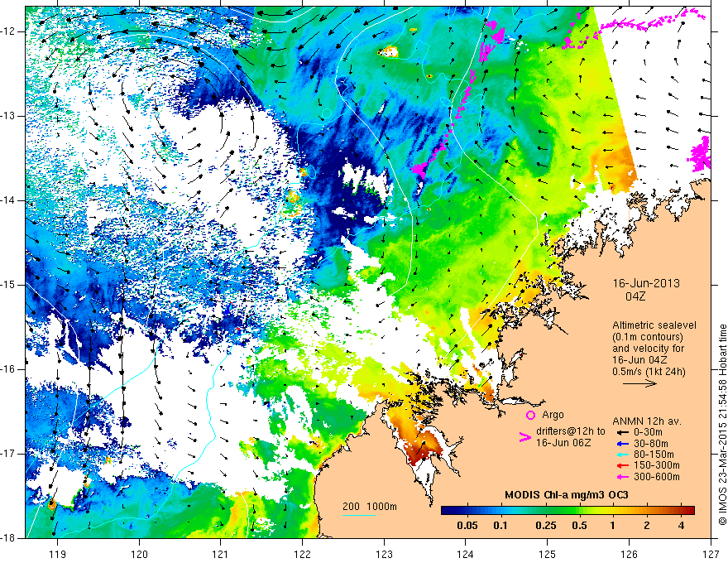Select the cyan 80-150m arrow legend symbol

(x=623, y=455)
